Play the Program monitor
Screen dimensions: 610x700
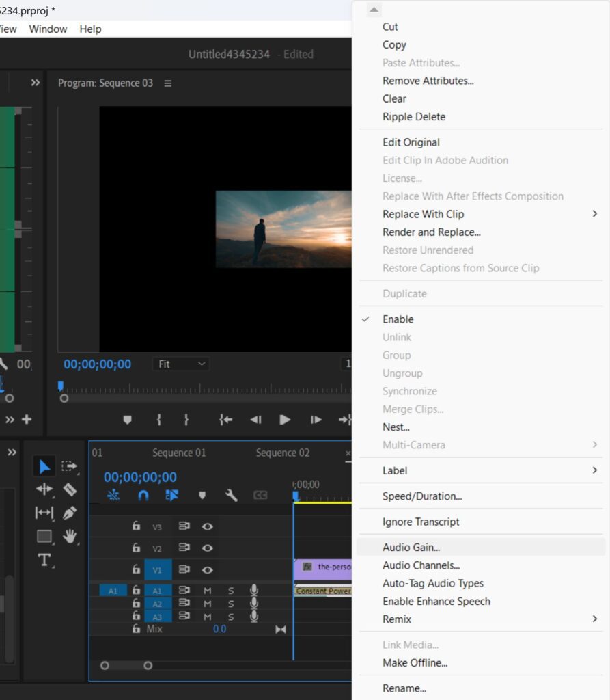pyautogui.click(x=285, y=420)
